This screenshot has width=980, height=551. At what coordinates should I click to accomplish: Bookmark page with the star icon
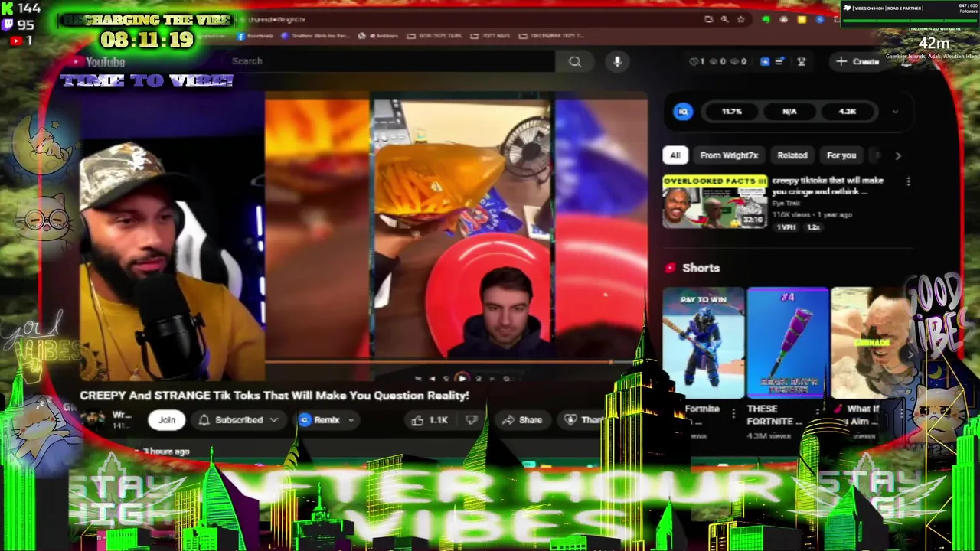click(741, 19)
